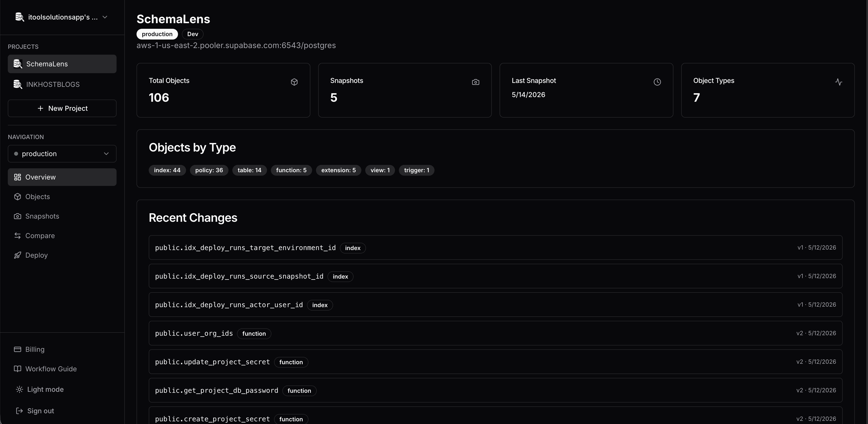Click the Overview grid icon
This screenshot has width=868, height=424.
click(18, 177)
